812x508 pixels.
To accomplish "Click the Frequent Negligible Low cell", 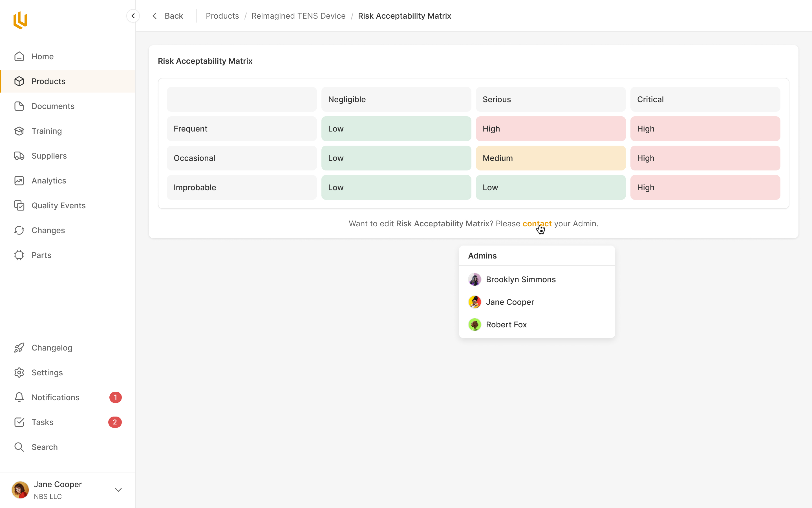I will coord(396,129).
